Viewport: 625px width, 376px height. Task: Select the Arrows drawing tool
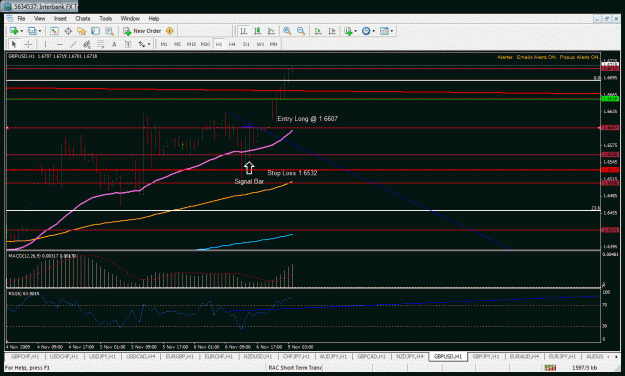(x=142, y=44)
